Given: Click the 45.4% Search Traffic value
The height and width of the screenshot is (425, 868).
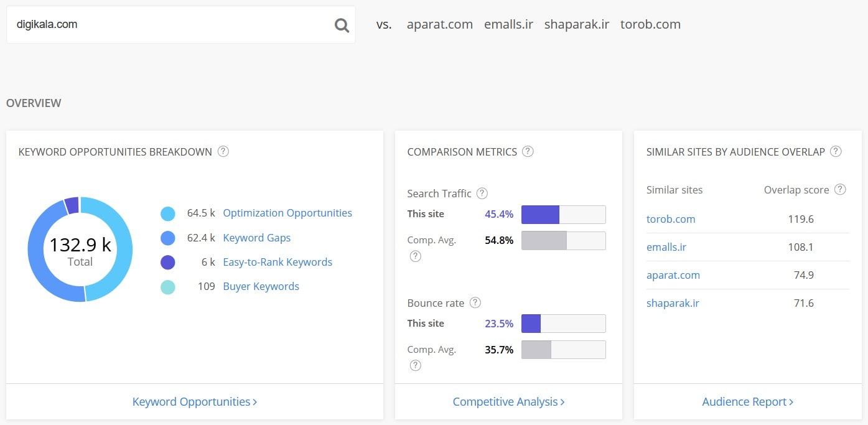Looking at the screenshot, I should pos(499,214).
